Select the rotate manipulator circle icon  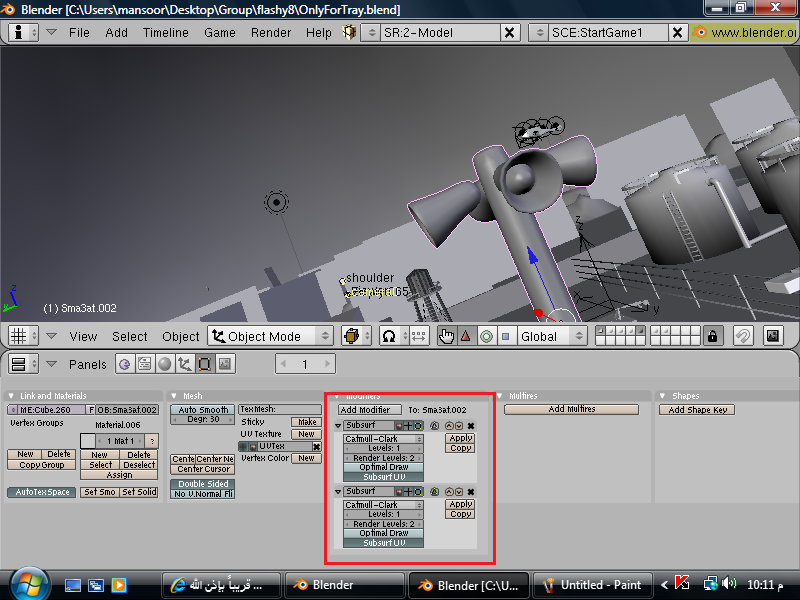click(486, 336)
